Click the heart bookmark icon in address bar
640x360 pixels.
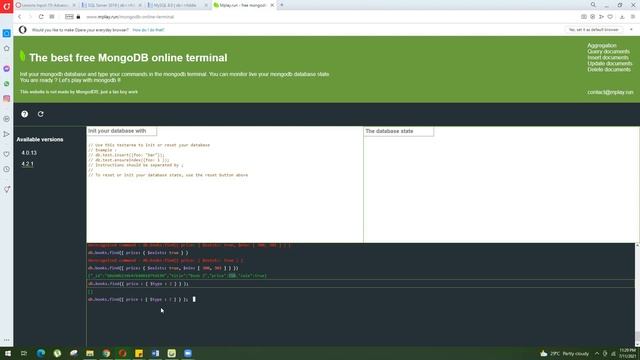[x=610, y=17]
